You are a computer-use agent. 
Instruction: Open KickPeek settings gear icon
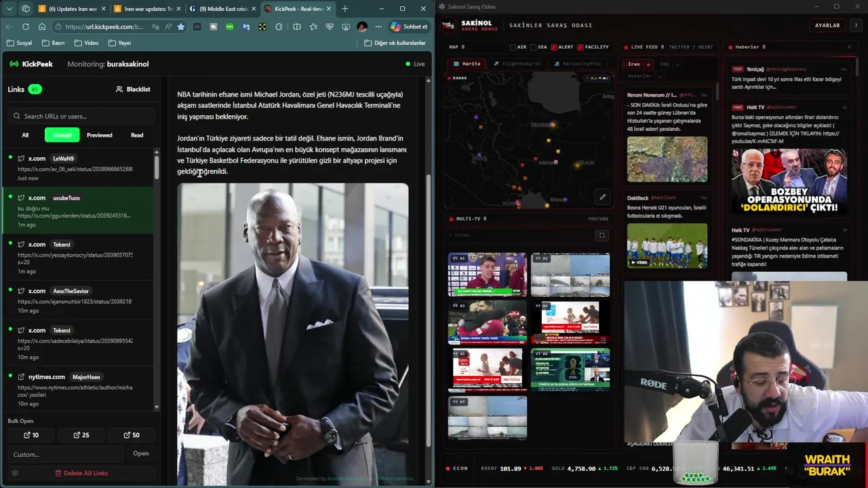[15, 473]
